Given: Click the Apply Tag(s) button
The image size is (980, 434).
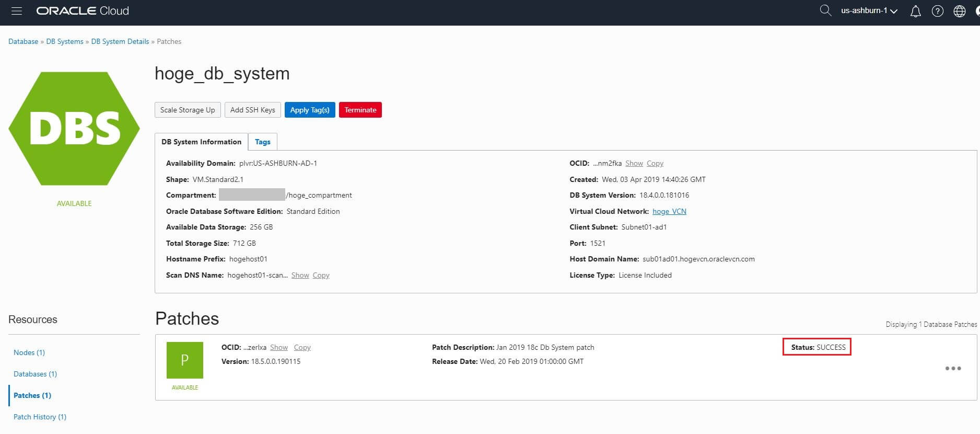Looking at the screenshot, I should pyautogui.click(x=310, y=110).
